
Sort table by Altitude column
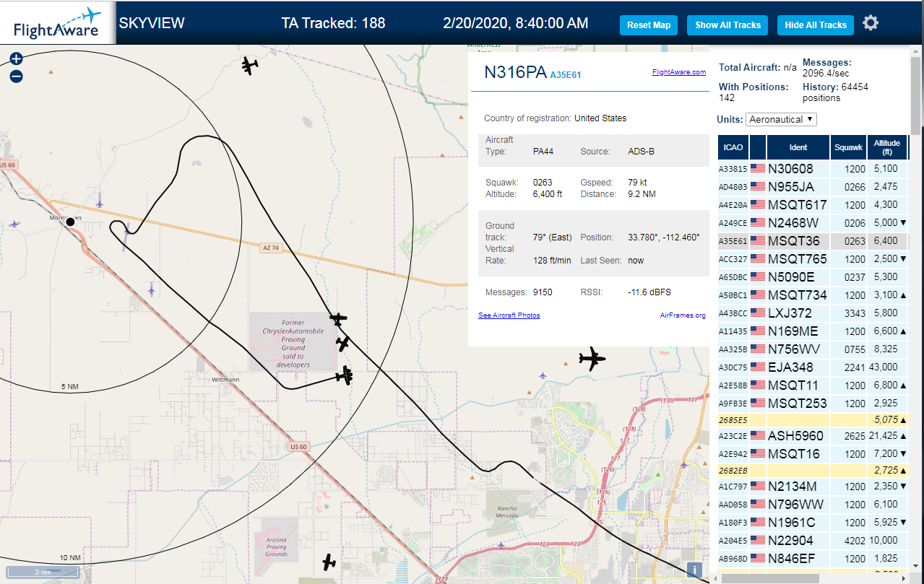click(886, 147)
